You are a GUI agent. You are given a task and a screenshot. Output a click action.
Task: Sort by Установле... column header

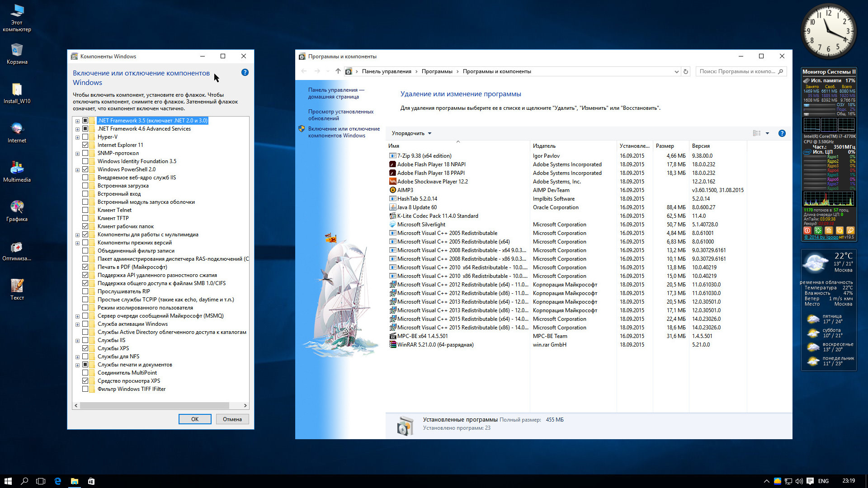(635, 146)
